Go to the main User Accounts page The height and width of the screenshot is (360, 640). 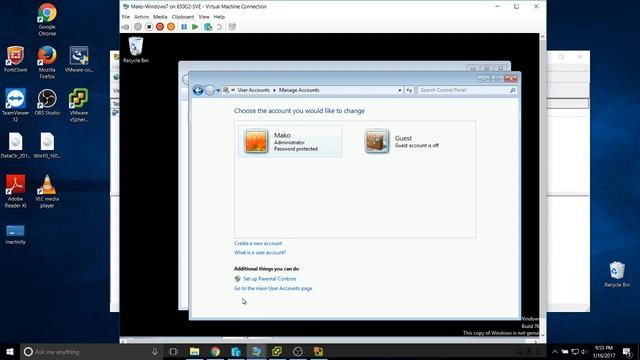coord(273,288)
